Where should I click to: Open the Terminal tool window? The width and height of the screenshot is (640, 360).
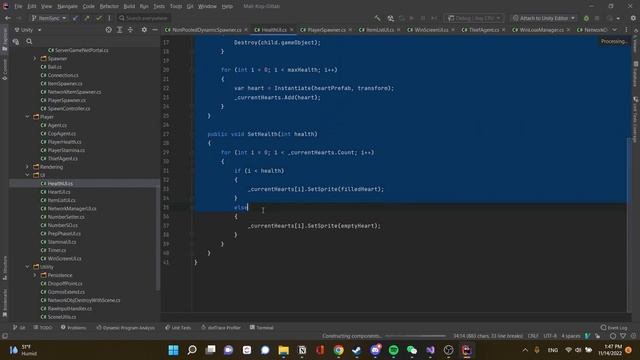[x=261, y=327]
